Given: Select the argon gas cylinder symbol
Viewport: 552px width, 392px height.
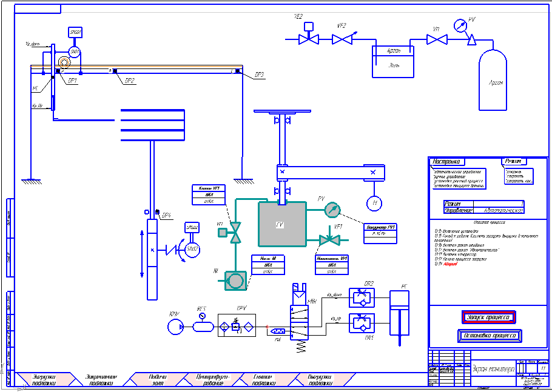Looking at the screenshot, I should coord(493,79).
